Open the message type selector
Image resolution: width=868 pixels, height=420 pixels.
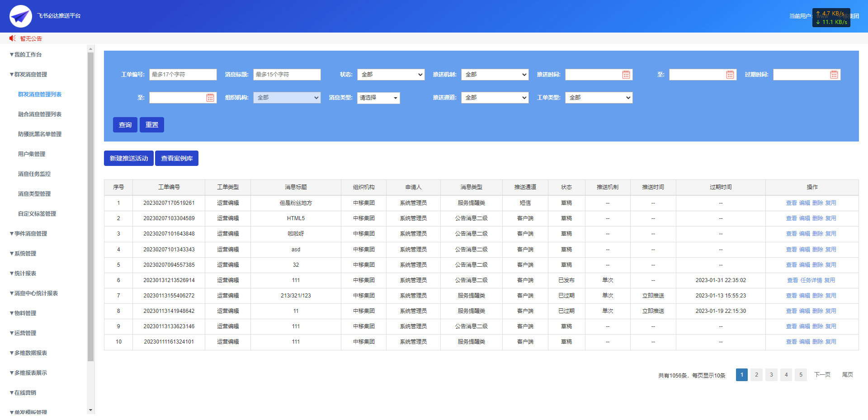point(378,98)
